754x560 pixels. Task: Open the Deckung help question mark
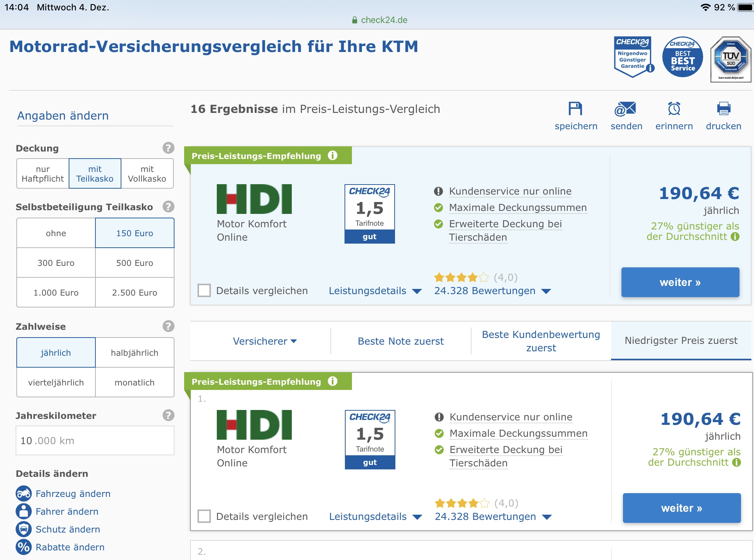[168, 148]
